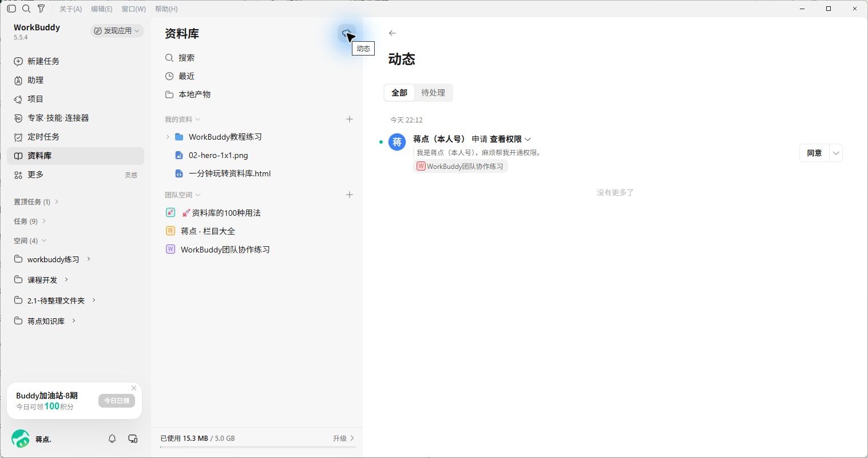The height and width of the screenshot is (458, 868).
Task: Approve request with 同意 button
Action: [x=814, y=153]
